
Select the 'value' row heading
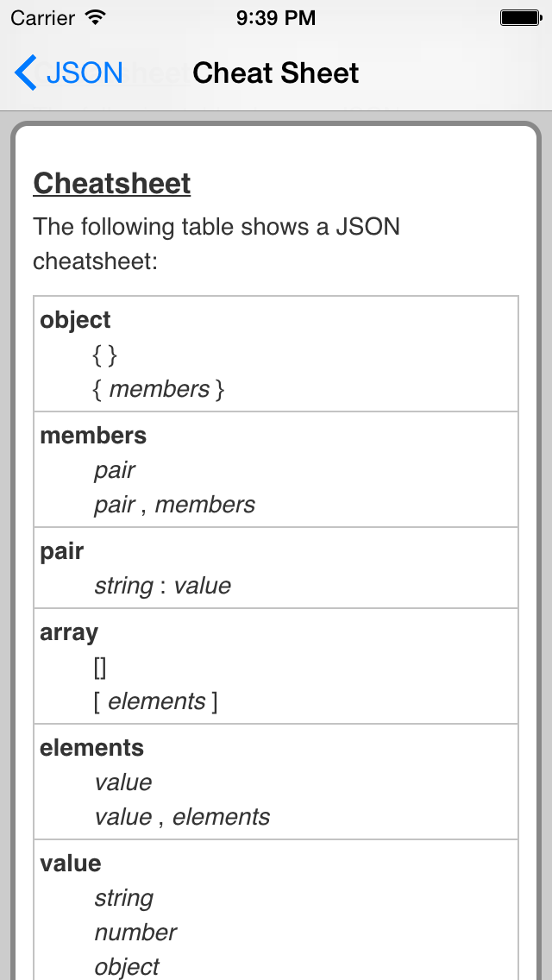tap(71, 864)
